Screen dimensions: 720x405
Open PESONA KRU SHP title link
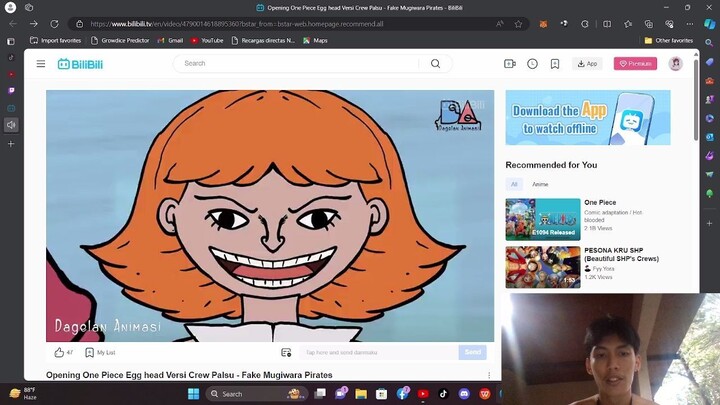(621, 254)
